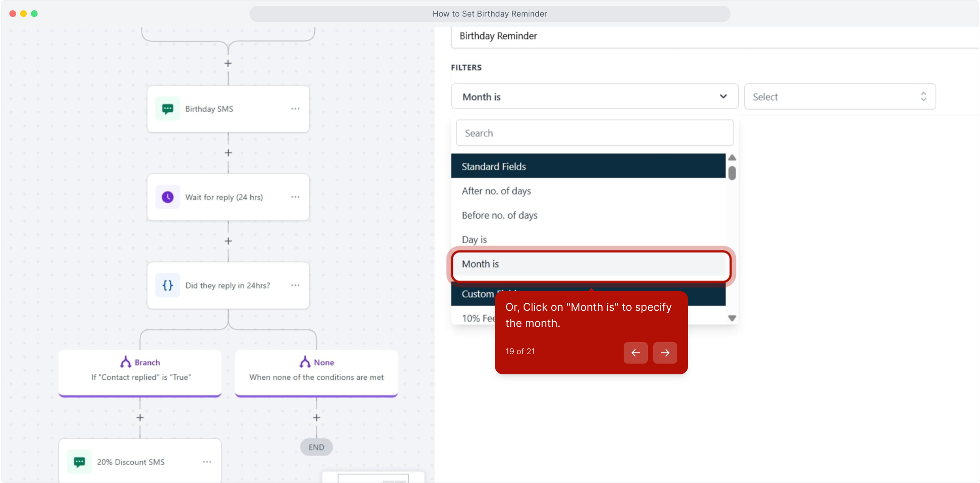Open Birthday SMS three-dot options menu

[295, 109]
